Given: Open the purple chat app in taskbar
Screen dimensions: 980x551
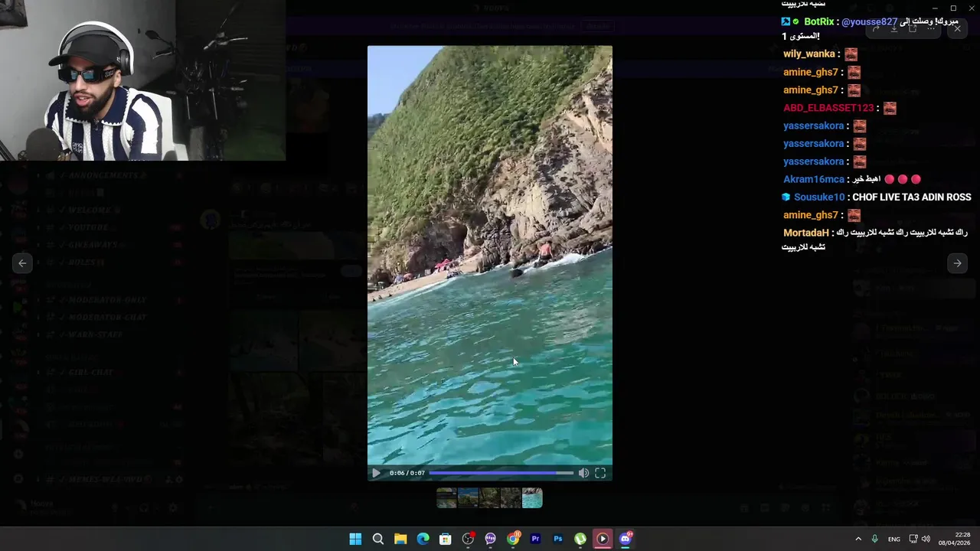Looking at the screenshot, I should [490, 539].
